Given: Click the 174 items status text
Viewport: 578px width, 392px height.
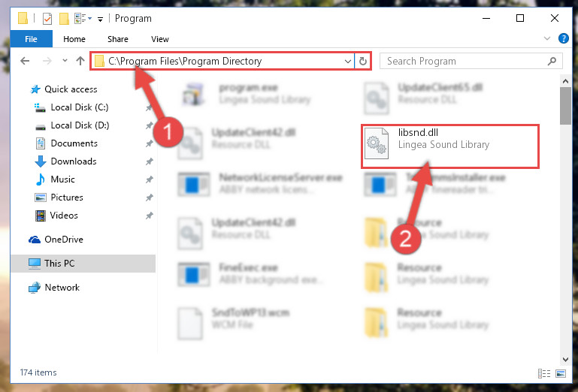Looking at the screenshot, I should click(x=38, y=372).
